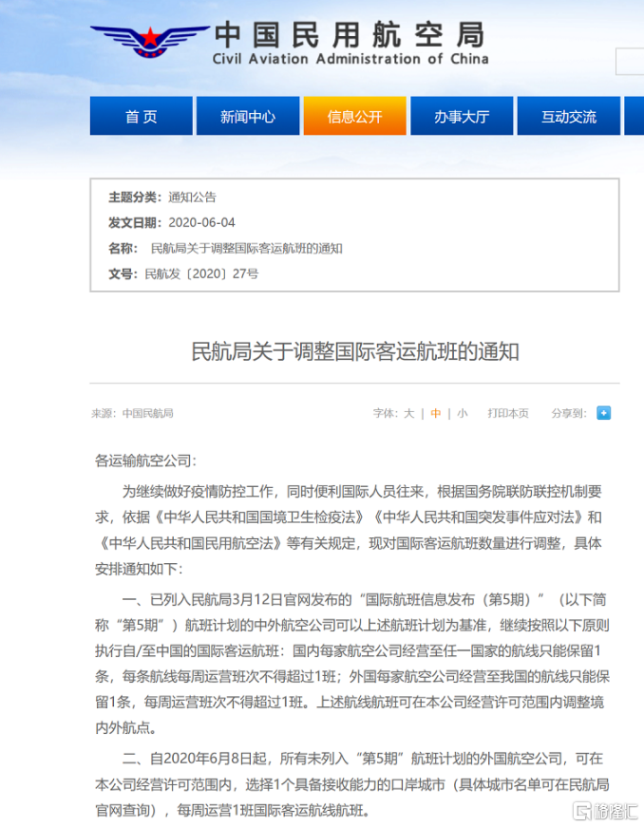The width and height of the screenshot is (644, 827).
Task: Open the 首页 home tab
Action: coord(141,117)
